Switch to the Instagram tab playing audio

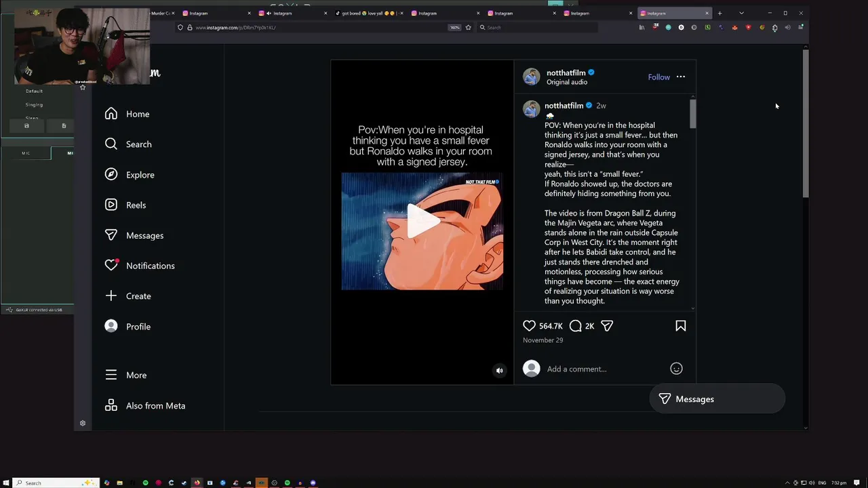coord(292,13)
